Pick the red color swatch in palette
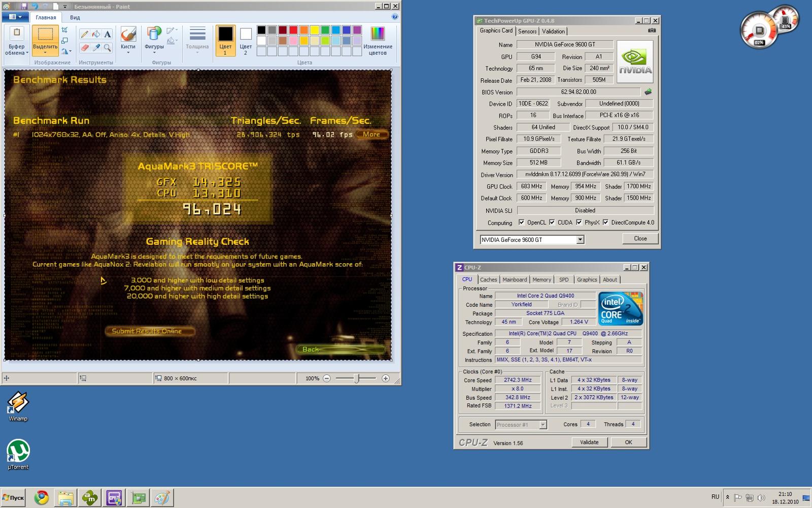The width and height of the screenshot is (812, 508). (x=293, y=30)
